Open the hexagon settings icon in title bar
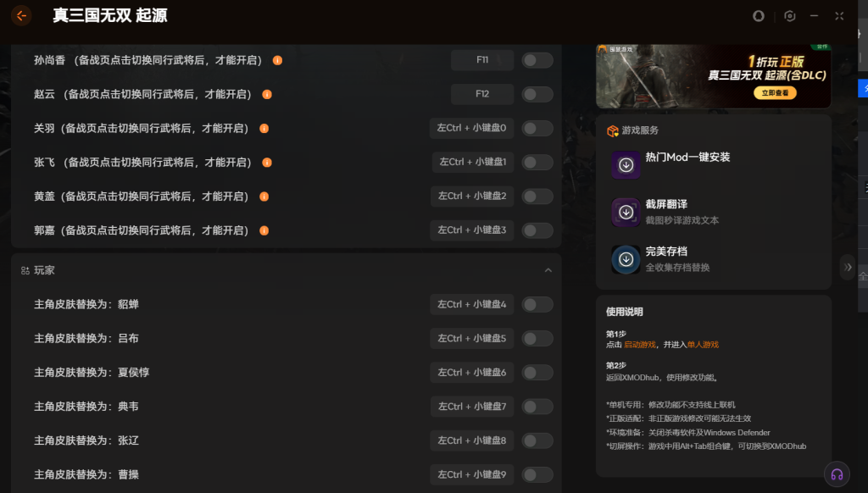 pos(789,16)
